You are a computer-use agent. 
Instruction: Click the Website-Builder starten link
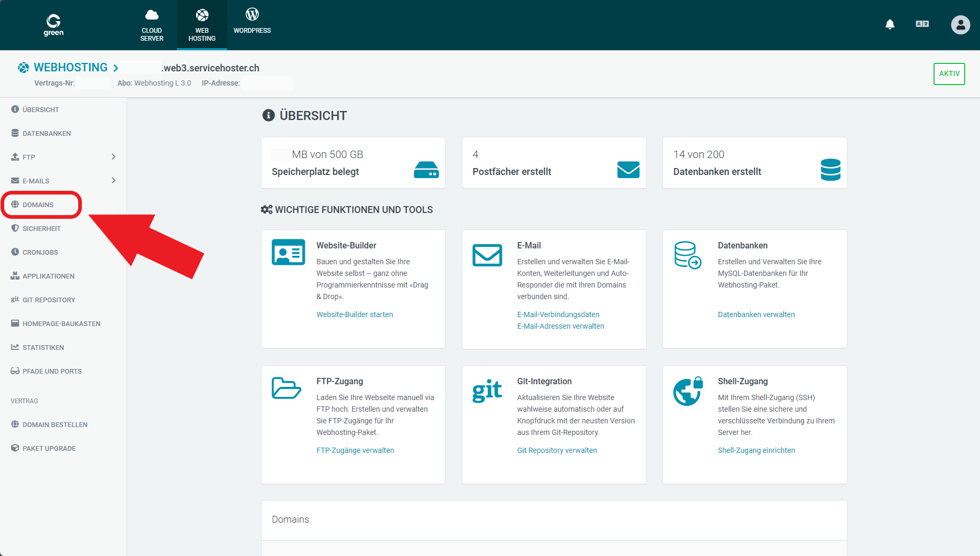click(354, 314)
